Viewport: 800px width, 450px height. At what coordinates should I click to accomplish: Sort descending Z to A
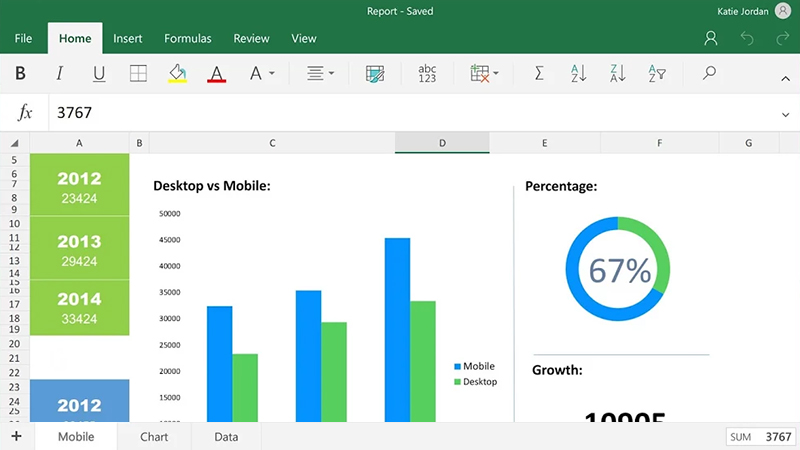coord(617,73)
